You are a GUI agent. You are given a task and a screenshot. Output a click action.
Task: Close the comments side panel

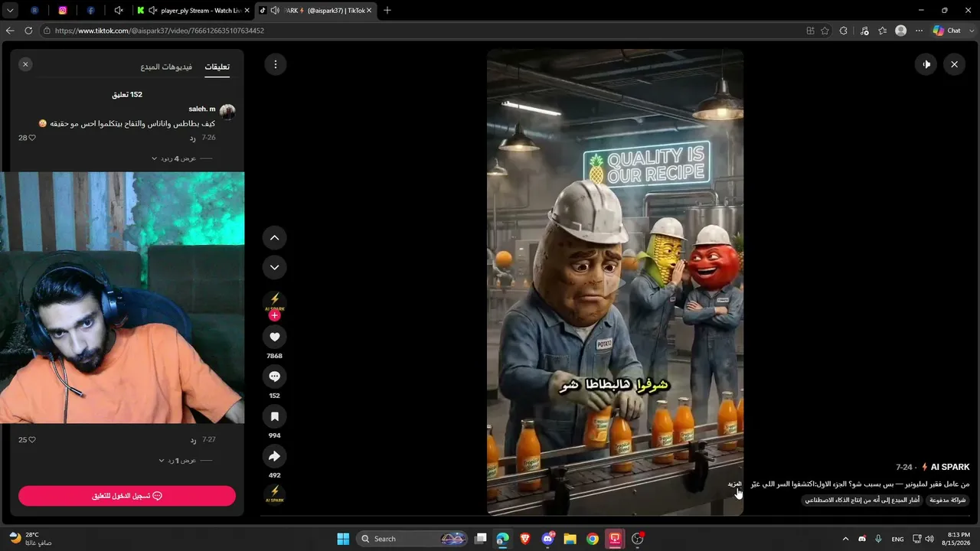pyautogui.click(x=25, y=64)
